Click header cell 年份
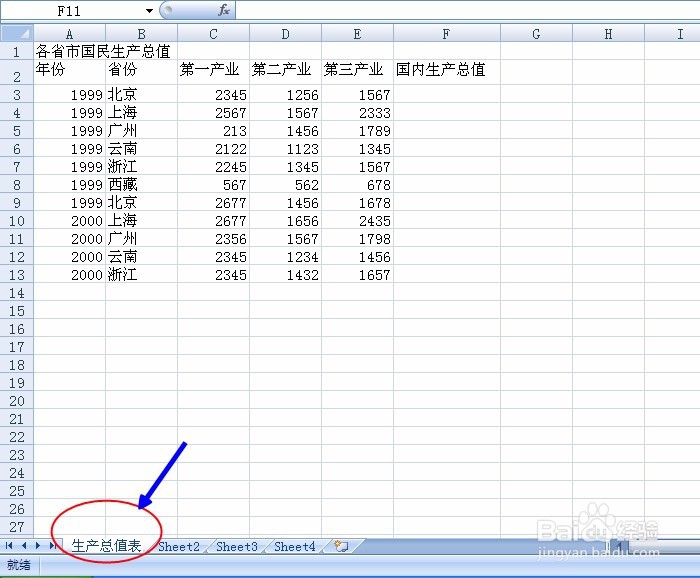The image size is (700, 578). [70, 72]
